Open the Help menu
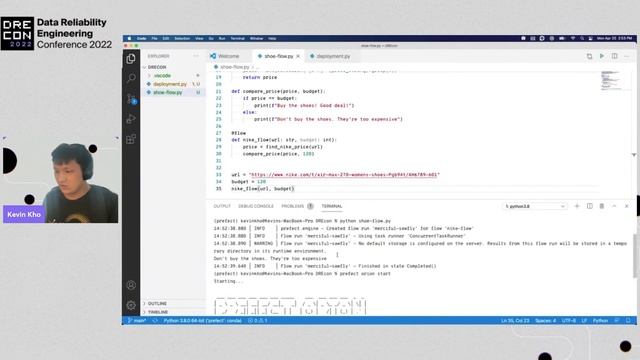Screen dimensions: 640x360 272,38
